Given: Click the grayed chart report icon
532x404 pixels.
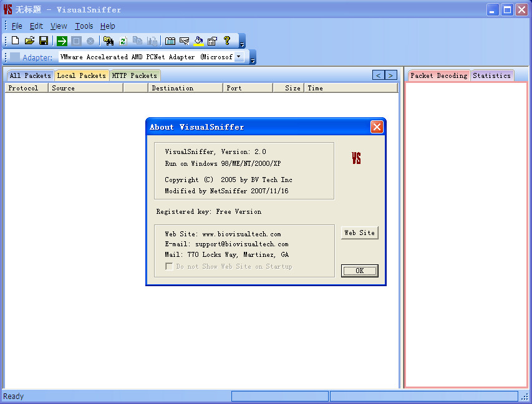Looking at the screenshot, I should [152, 41].
